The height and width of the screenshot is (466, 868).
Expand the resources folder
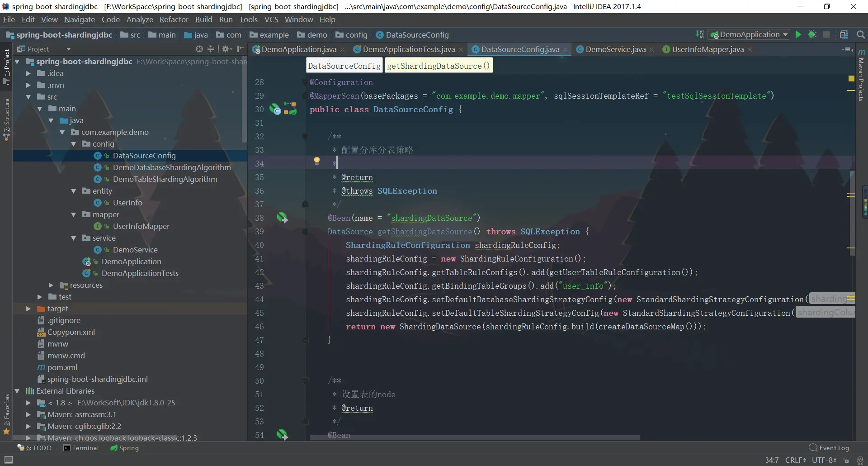point(51,285)
